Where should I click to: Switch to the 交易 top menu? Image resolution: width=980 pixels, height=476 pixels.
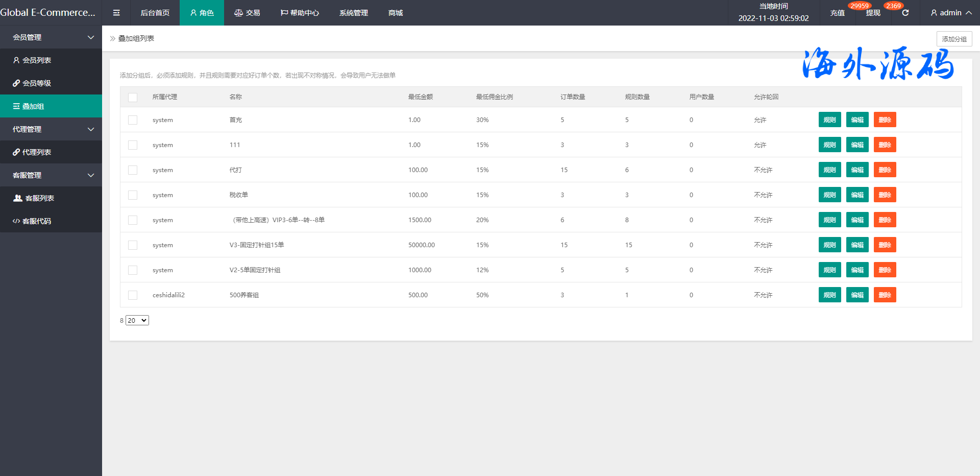coord(247,13)
